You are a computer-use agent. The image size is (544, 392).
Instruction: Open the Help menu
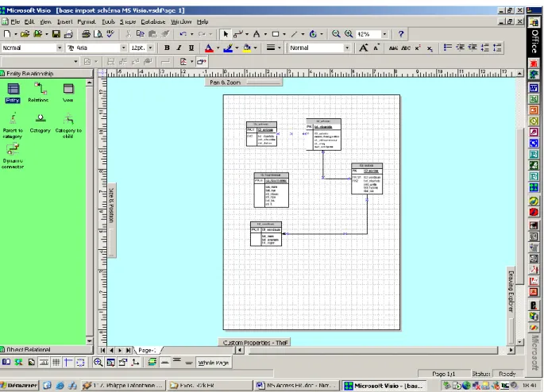pos(203,21)
